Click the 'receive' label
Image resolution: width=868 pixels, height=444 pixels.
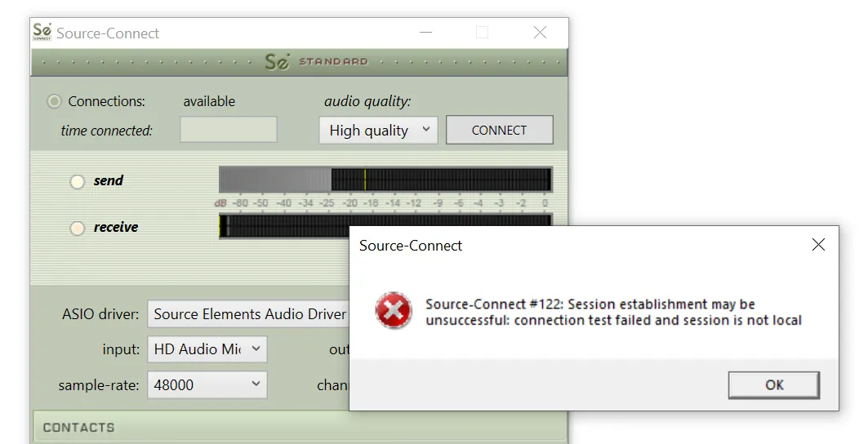coord(116,227)
